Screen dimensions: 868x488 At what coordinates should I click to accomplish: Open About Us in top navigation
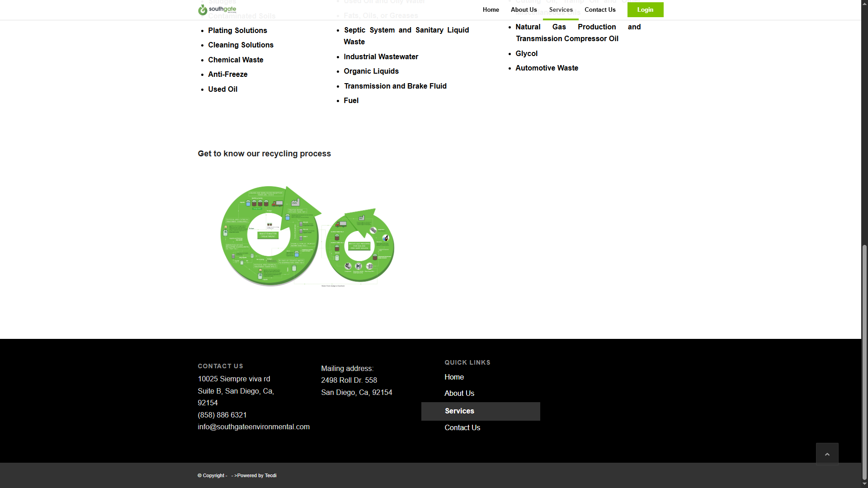point(524,9)
